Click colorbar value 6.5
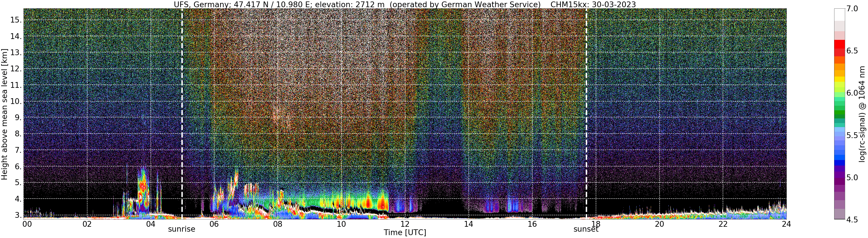 pyautogui.click(x=852, y=51)
